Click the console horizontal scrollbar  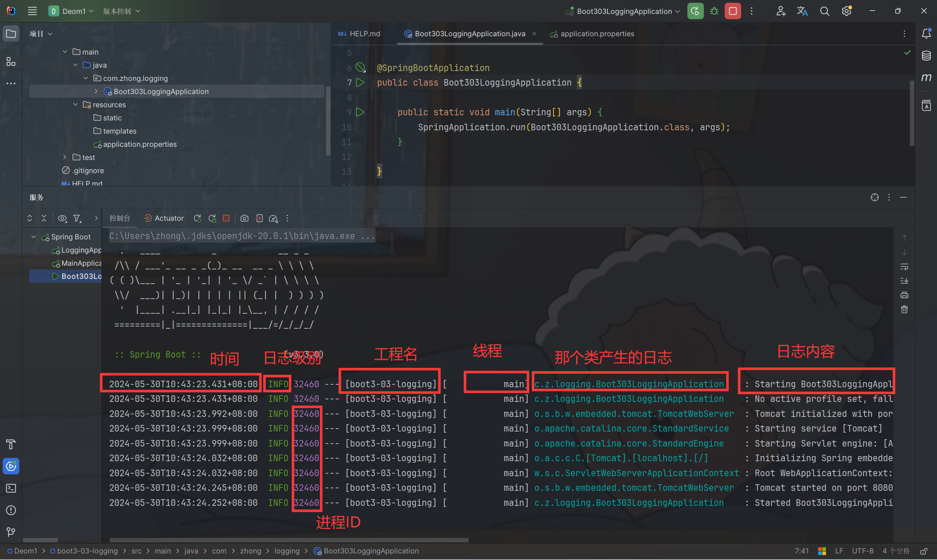(x=289, y=540)
